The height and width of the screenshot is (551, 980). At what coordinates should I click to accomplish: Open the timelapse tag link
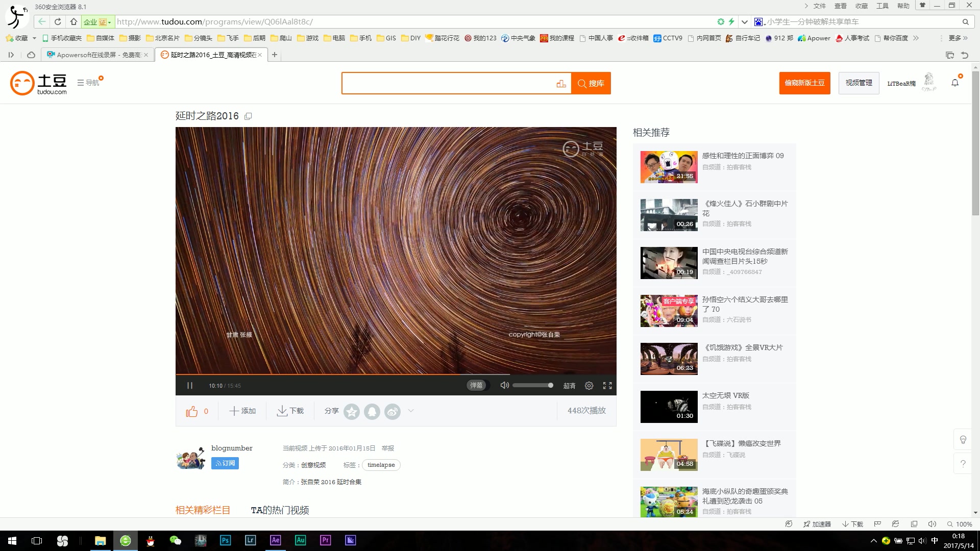click(381, 465)
